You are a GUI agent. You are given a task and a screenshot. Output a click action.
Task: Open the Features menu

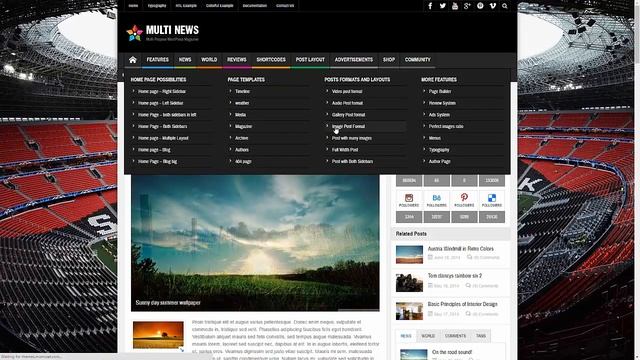click(158, 60)
